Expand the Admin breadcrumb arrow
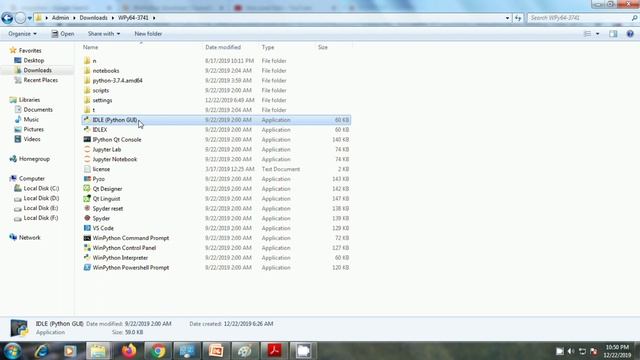Viewport: 640px width, 360px height. point(74,18)
